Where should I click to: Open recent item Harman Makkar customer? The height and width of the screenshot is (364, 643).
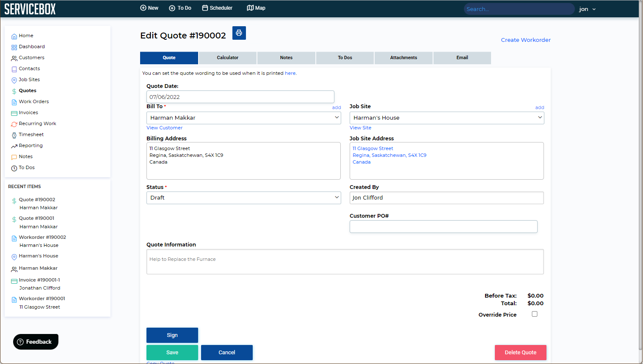click(38, 268)
